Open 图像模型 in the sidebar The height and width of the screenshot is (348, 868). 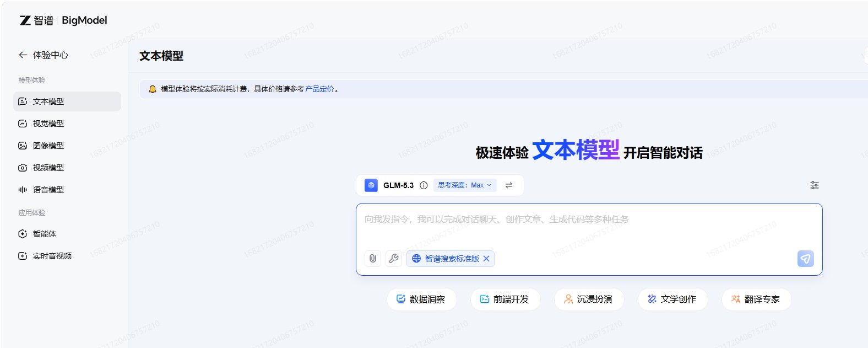pyautogui.click(x=67, y=146)
